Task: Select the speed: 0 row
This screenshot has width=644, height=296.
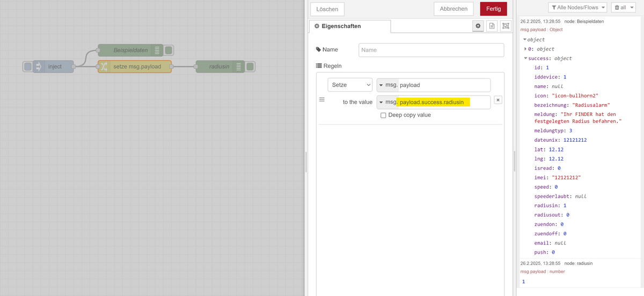Action: pyautogui.click(x=546, y=187)
